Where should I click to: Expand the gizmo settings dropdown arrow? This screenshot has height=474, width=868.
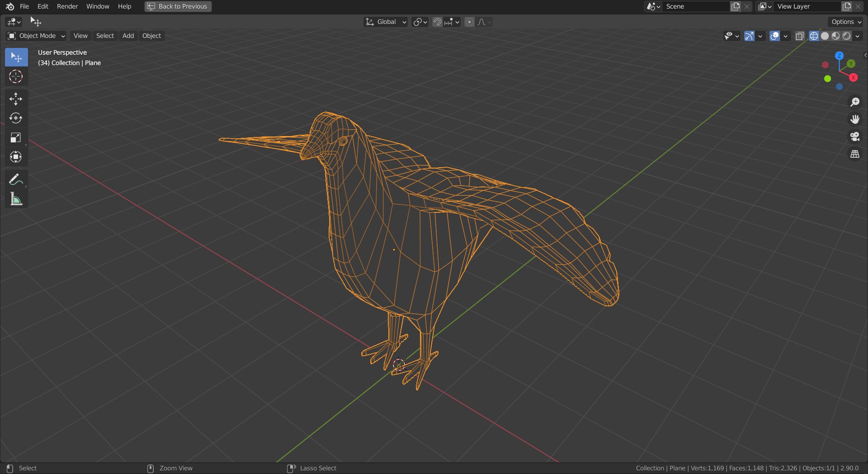[x=760, y=36]
